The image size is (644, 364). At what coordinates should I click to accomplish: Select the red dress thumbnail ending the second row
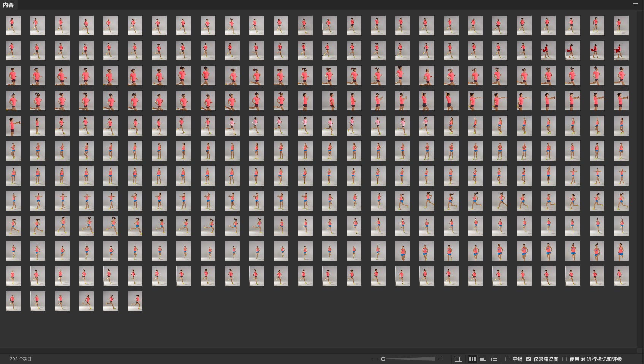point(621,50)
